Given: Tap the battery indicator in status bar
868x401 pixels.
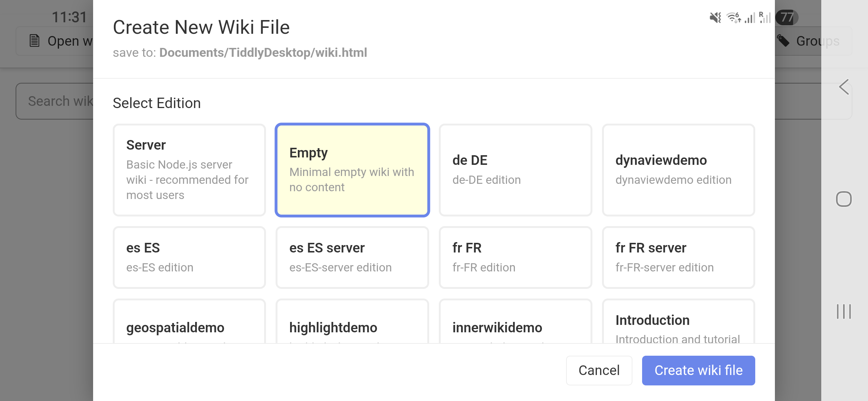Looking at the screenshot, I should [787, 17].
